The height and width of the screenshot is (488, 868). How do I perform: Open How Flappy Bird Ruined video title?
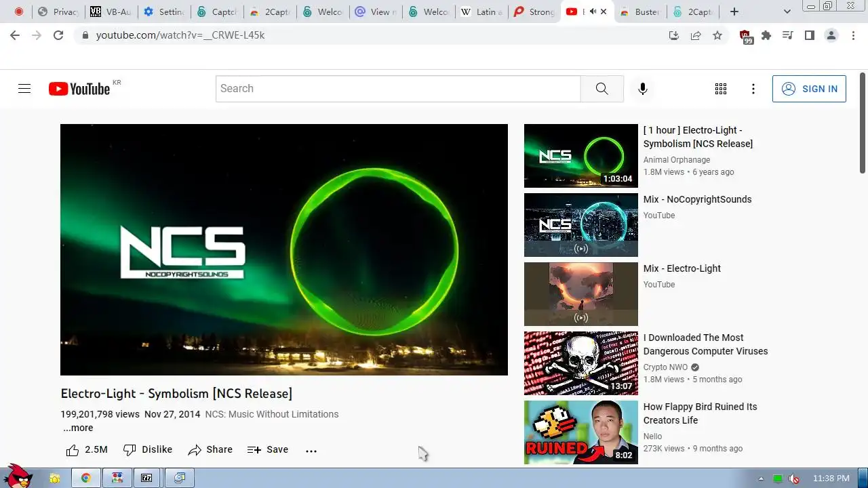click(701, 413)
